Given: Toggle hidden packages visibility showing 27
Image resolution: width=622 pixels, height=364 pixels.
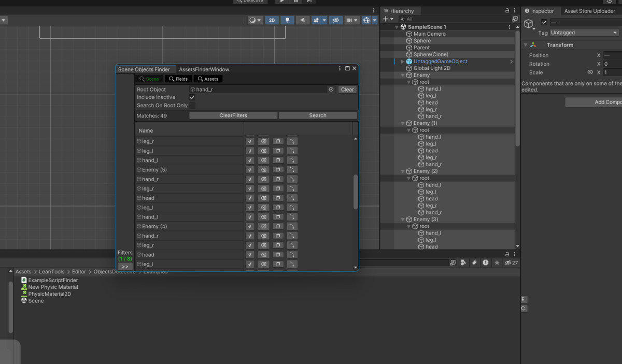Looking at the screenshot, I should click(x=511, y=263).
